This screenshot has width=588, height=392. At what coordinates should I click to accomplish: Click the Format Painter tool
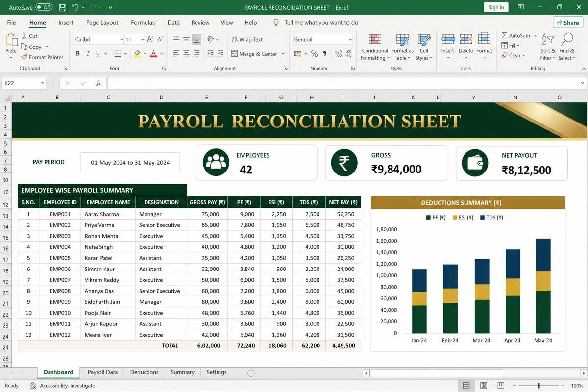click(42, 57)
